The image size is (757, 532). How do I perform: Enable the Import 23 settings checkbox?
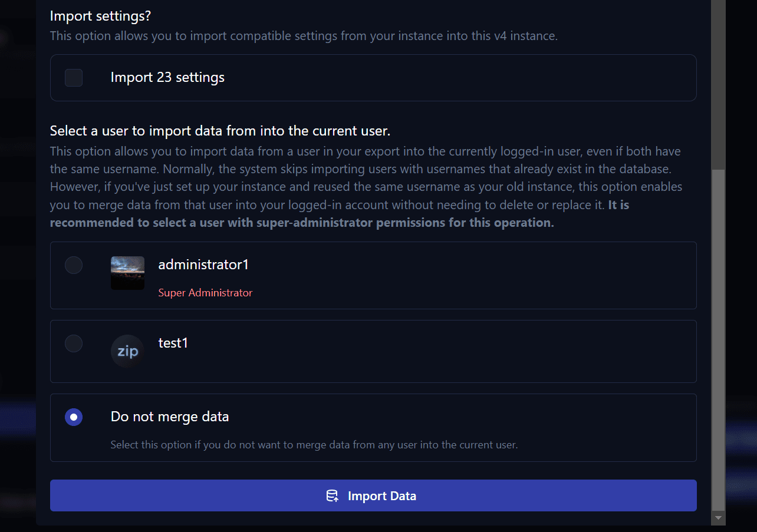[73, 77]
